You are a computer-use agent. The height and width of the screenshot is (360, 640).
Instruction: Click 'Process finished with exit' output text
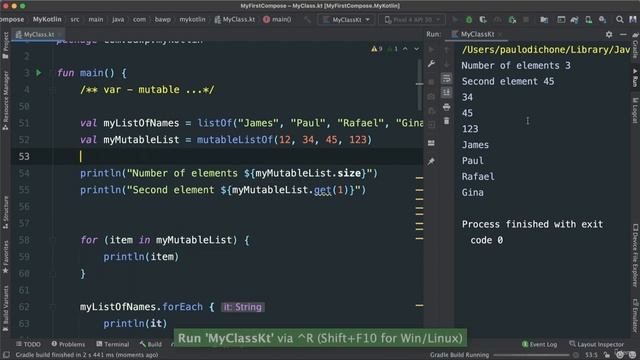[532, 224]
